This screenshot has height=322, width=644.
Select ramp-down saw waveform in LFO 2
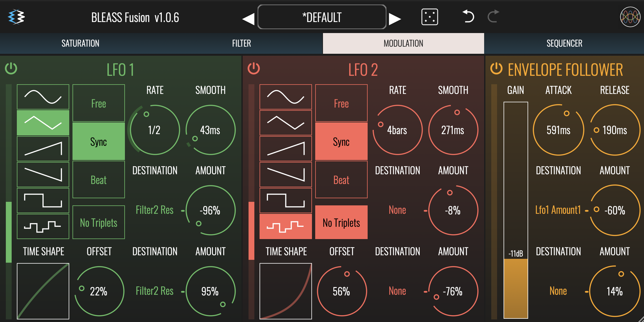coord(286,175)
